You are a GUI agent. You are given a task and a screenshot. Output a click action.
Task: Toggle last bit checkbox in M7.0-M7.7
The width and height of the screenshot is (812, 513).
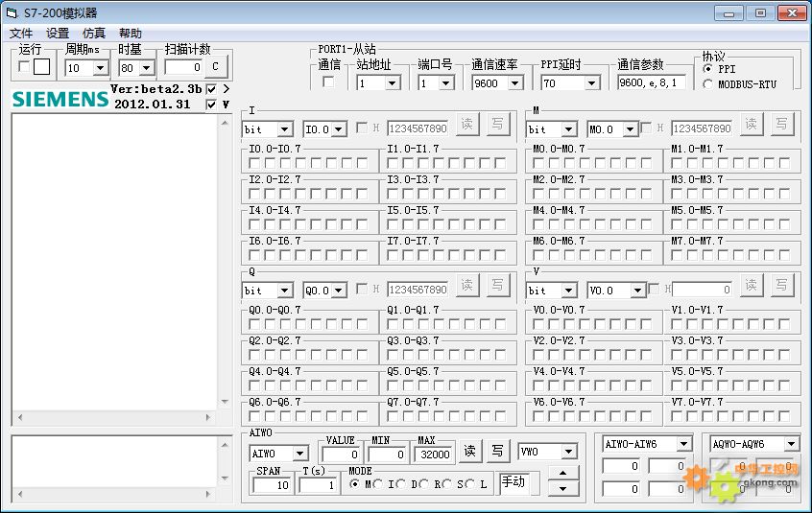tap(784, 255)
